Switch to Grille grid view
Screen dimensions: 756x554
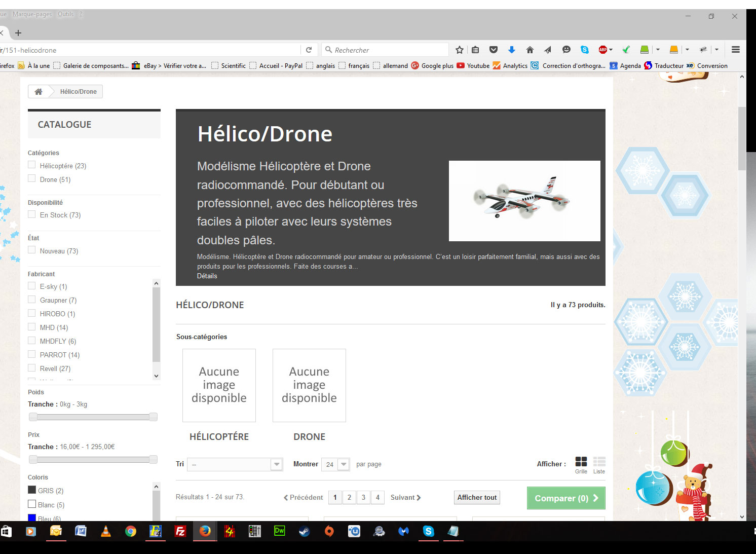(x=581, y=465)
